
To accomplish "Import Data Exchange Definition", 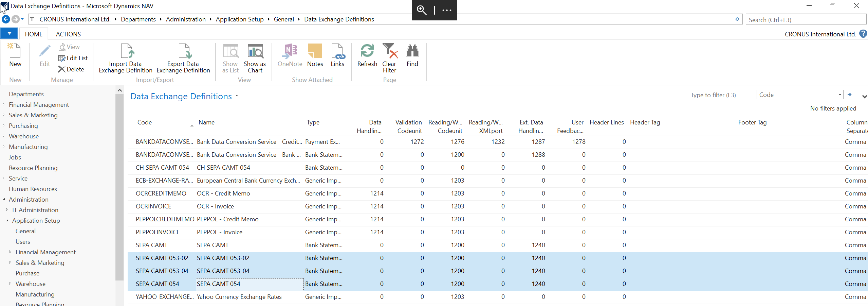I will click(x=126, y=58).
